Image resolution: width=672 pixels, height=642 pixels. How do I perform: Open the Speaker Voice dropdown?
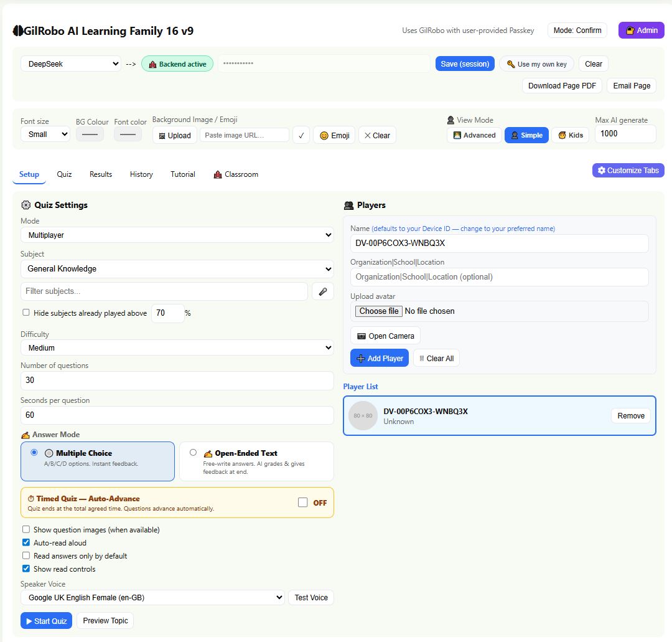(x=152, y=597)
